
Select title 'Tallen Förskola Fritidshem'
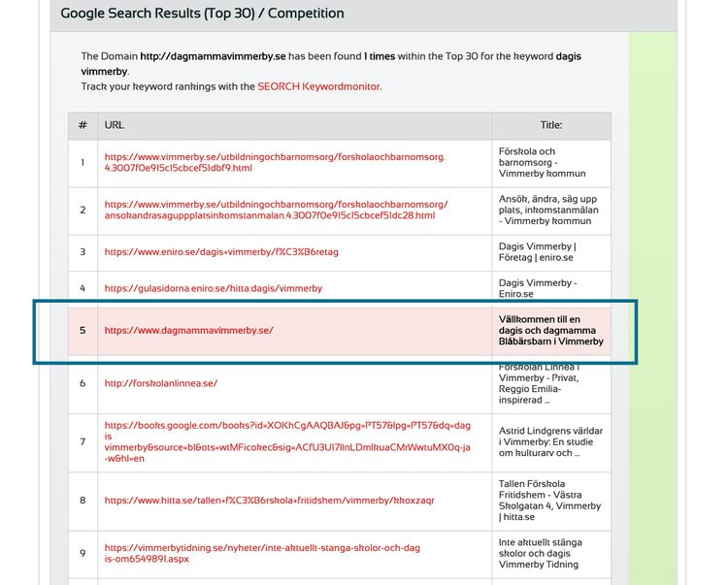coord(549,500)
